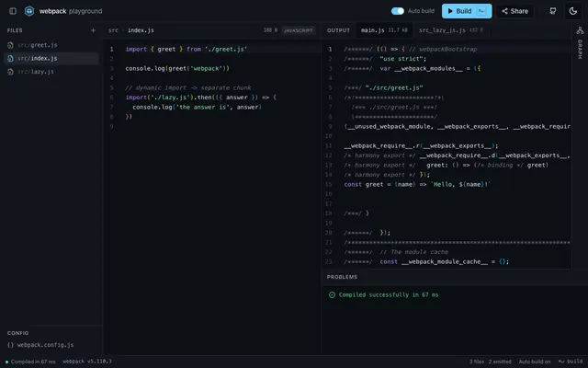
Task: Switch to the src_lazy_js.js output tab
Action: point(451,30)
